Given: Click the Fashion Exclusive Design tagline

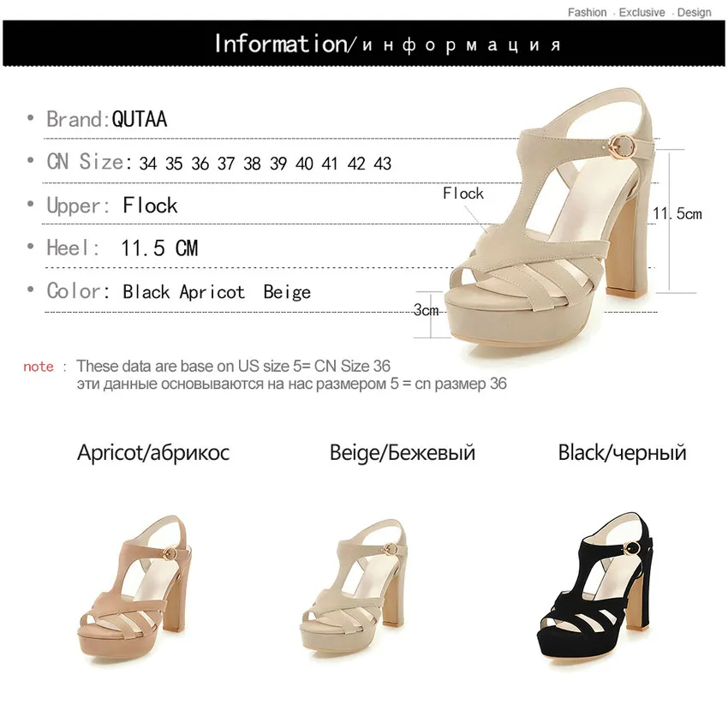Looking at the screenshot, I should 639,13.
